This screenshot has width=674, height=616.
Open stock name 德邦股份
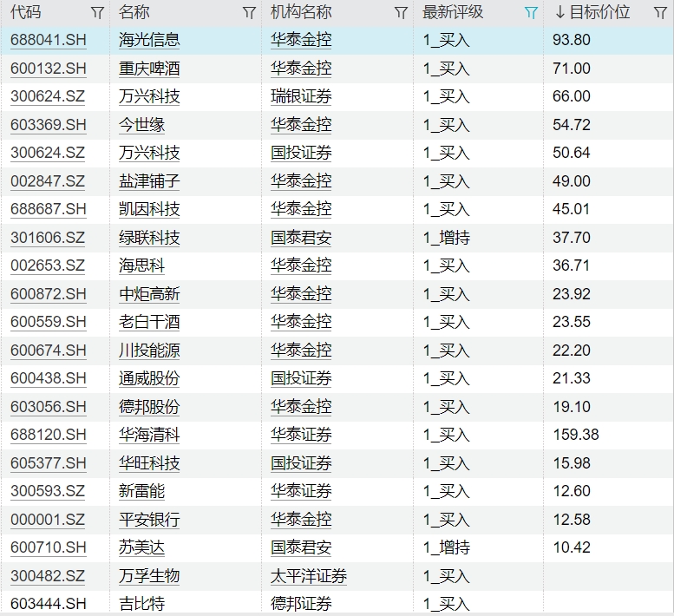(149, 407)
